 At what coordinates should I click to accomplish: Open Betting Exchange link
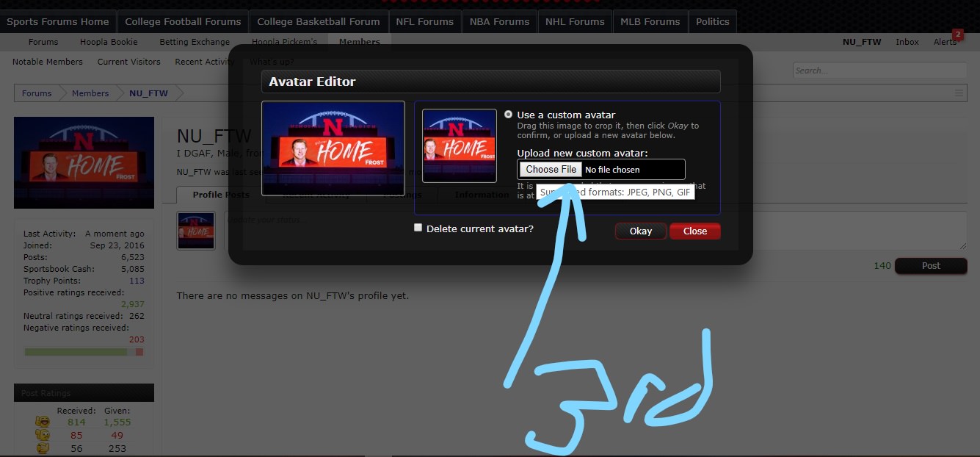(x=195, y=42)
